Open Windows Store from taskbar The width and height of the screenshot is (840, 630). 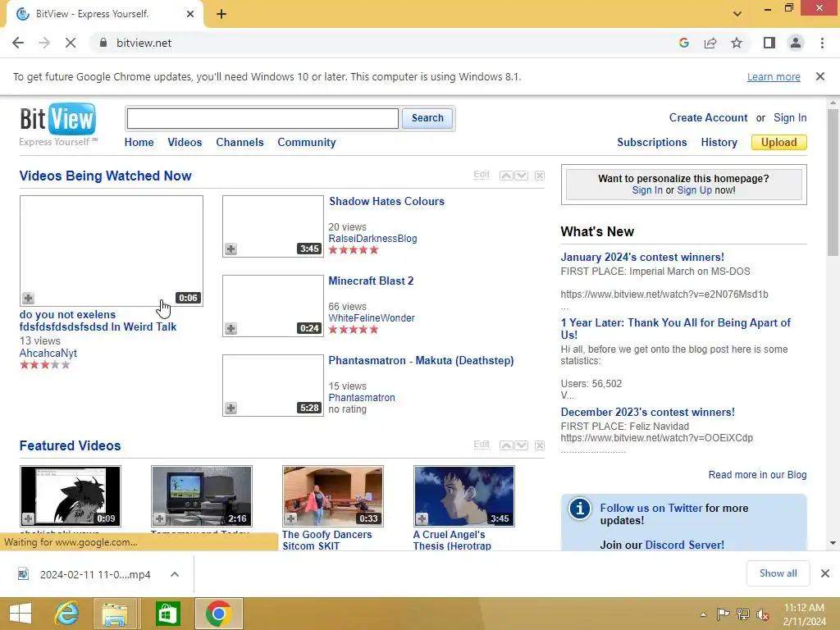[x=167, y=614]
